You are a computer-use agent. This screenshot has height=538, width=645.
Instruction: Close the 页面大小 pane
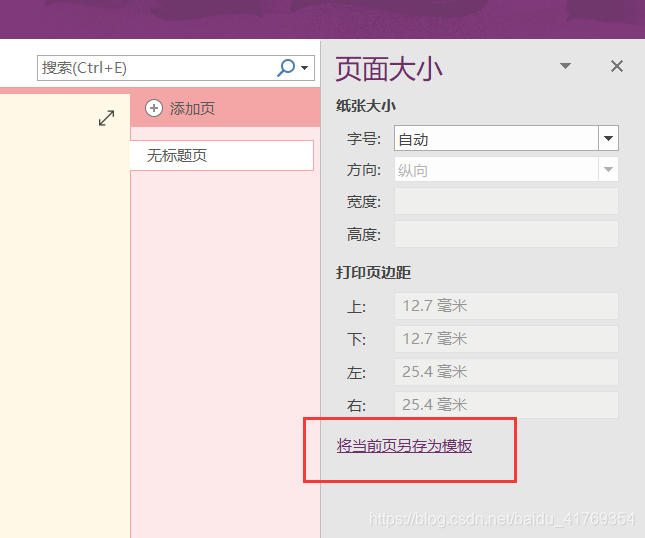pos(617,66)
